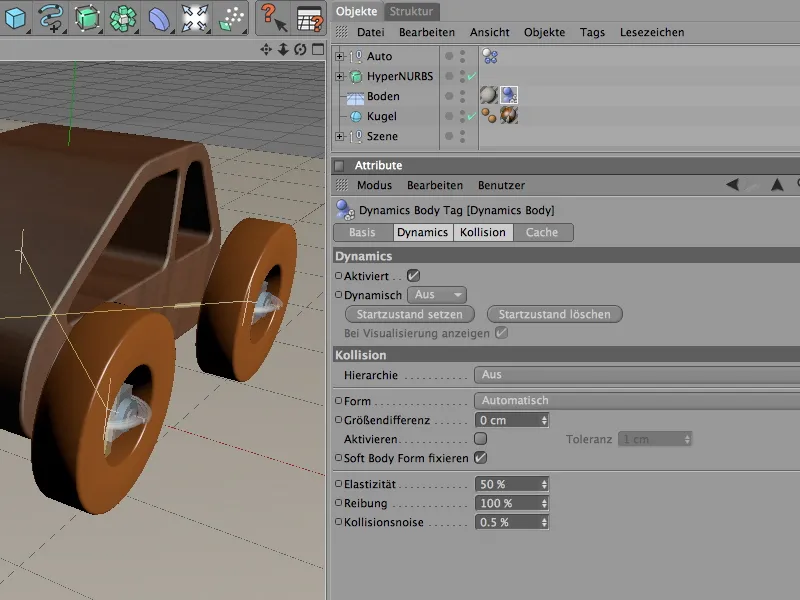
Task: Select the cube primitive tool
Action: click(16, 17)
